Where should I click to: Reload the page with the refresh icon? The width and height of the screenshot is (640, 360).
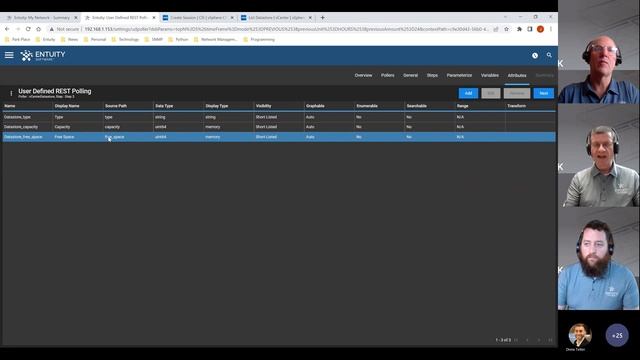coord(28,29)
